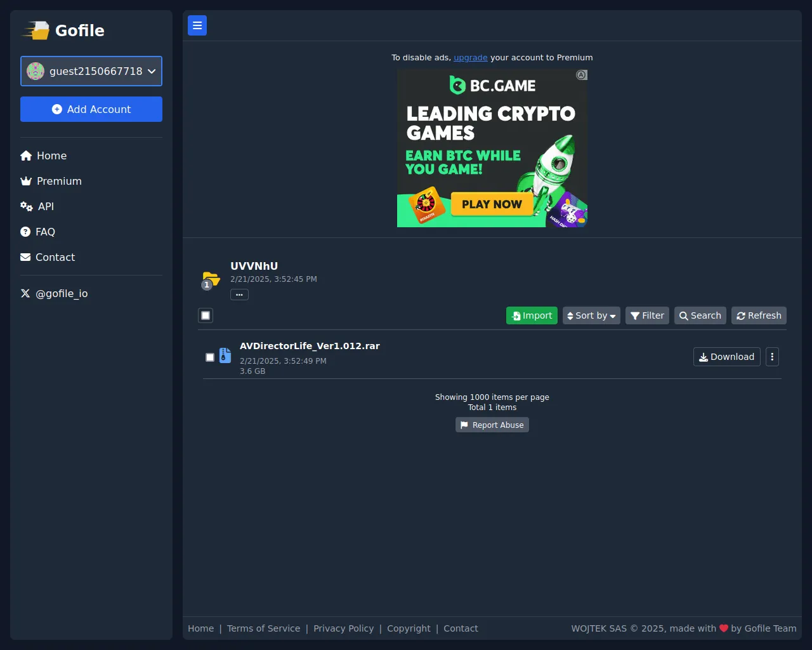Open the Filter options
Viewport: 812px width, 650px height.
647,315
